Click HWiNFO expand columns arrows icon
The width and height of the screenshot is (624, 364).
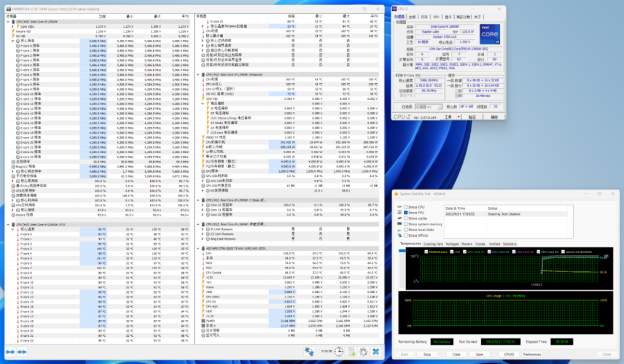tap(10, 351)
